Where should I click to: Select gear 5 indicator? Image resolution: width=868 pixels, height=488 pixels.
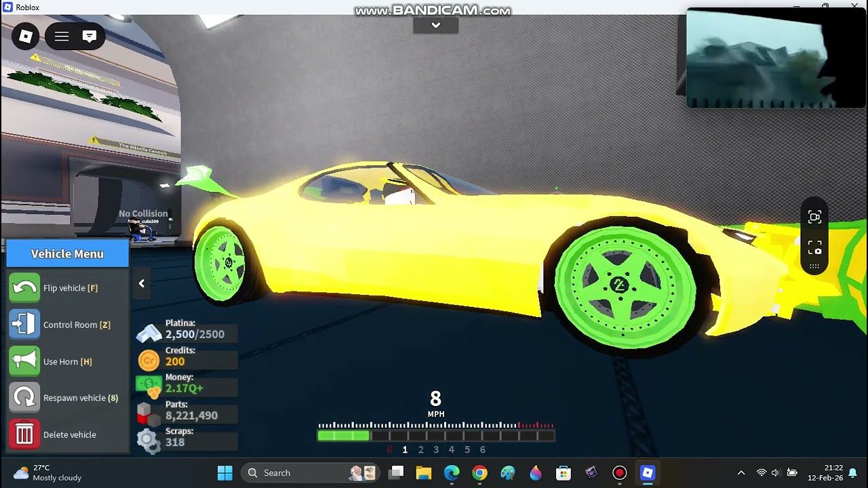pos(467,449)
